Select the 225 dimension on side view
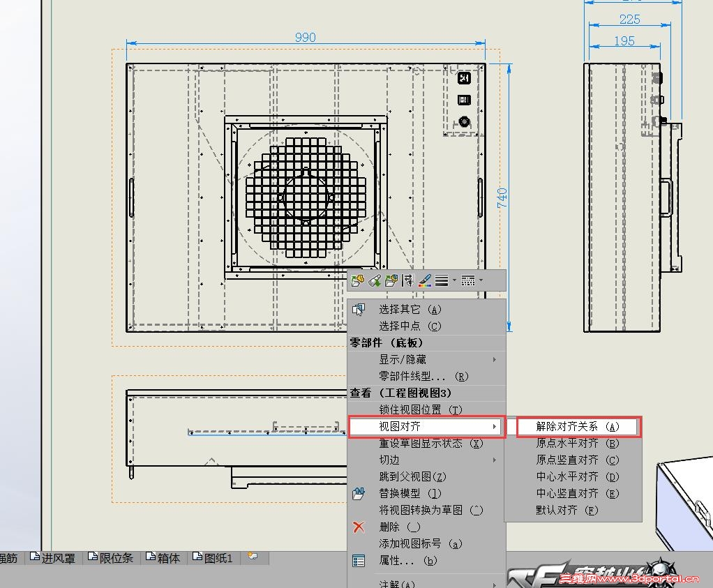Viewport: 713px width, 588px height. [x=630, y=20]
